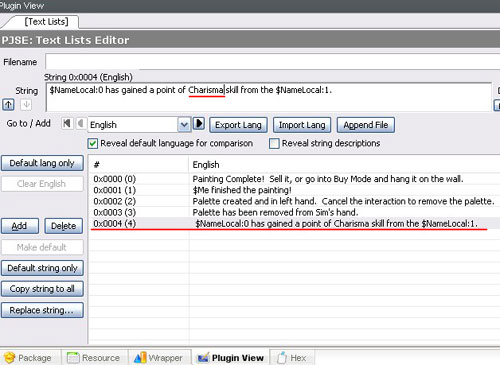Click Default string only button
The height and width of the screenshot is (365, 500).
tap(42, 268)
